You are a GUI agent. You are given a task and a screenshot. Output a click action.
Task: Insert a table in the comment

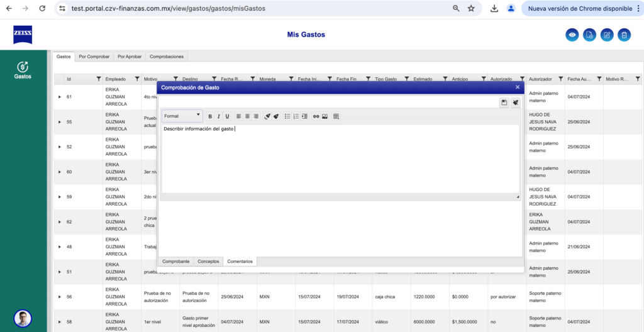pos(336,116)
